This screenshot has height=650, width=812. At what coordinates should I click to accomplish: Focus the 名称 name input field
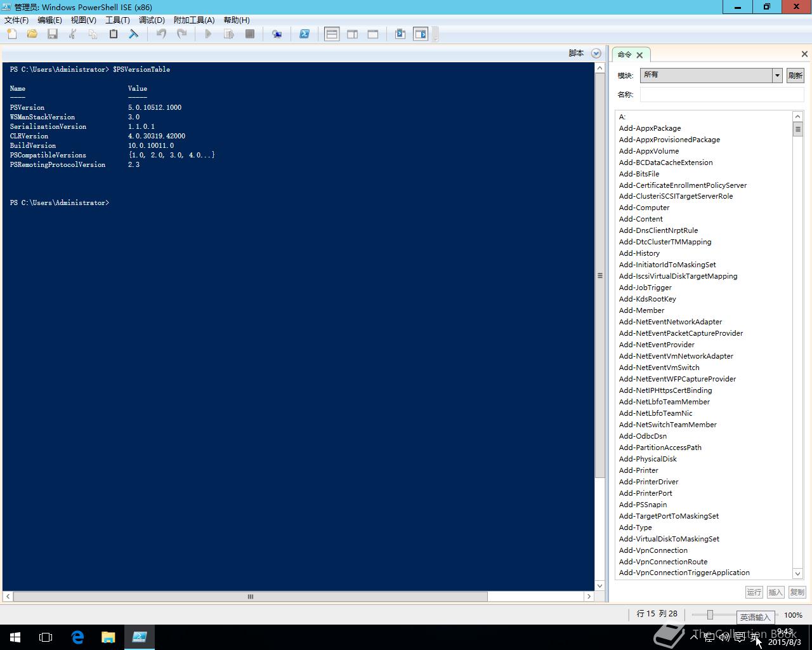tap(722, 95)
